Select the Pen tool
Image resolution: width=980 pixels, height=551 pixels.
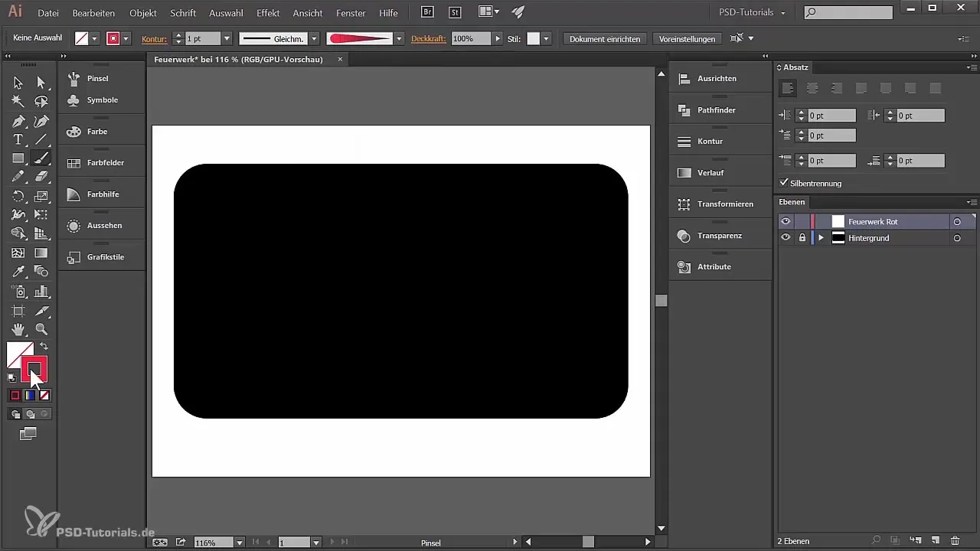coord(18,121)
